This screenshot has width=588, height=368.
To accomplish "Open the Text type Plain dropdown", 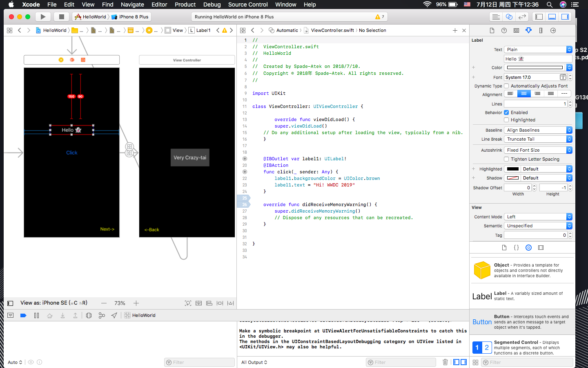I will 538,49.
